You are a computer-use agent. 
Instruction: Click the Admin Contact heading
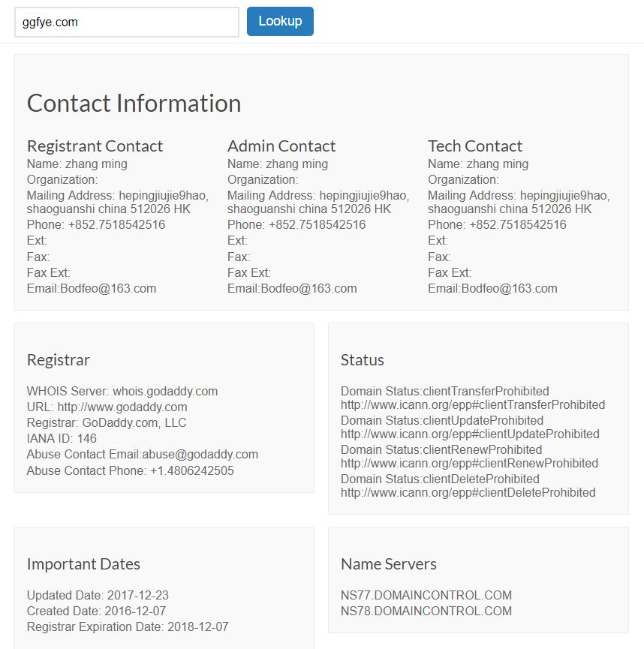pos(281,146)
